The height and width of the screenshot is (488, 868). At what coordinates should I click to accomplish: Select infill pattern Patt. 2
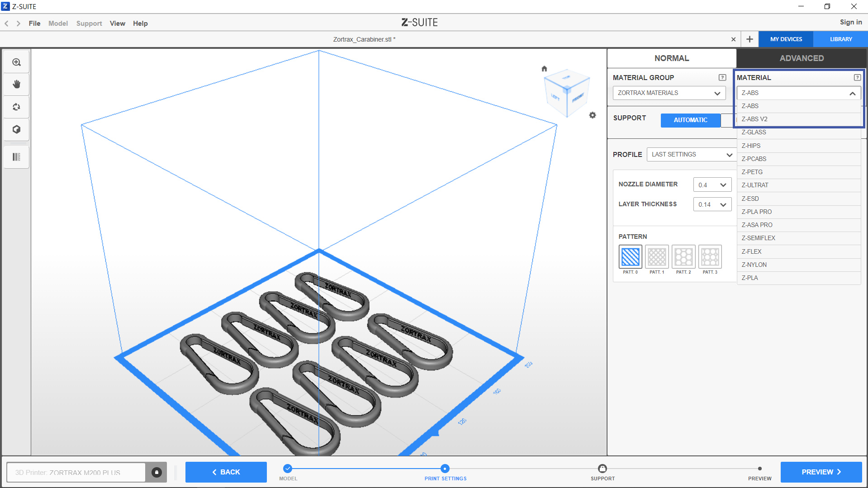point(683,257)
